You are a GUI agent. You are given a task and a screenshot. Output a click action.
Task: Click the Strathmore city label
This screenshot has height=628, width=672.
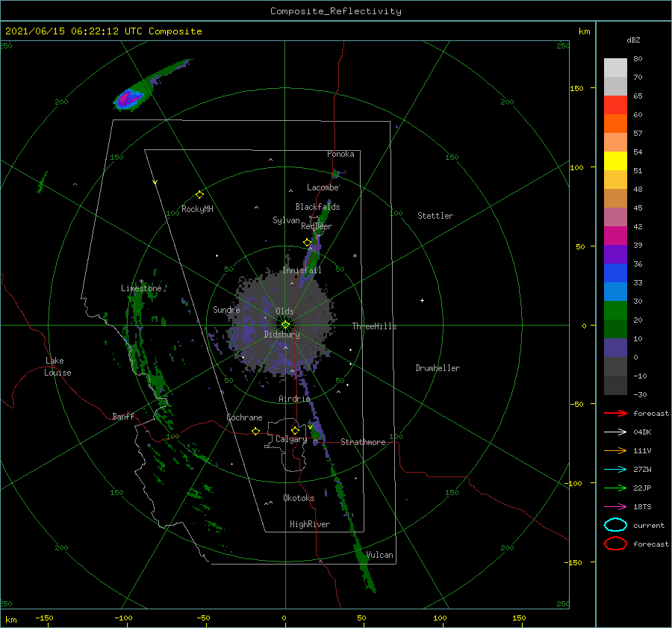[363, 442]
